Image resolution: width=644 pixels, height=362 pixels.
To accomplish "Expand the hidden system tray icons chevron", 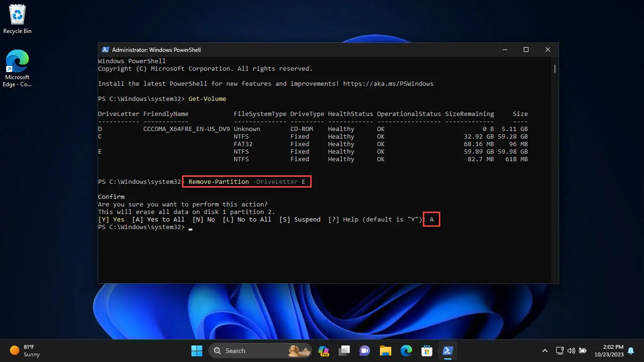I will pos(545,351).
